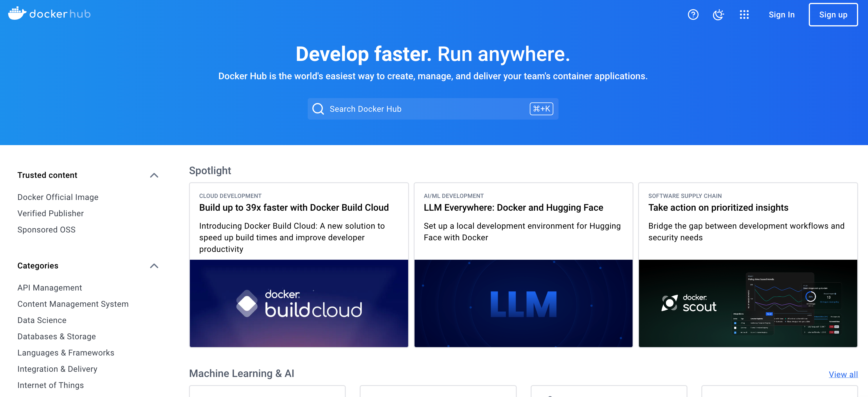Screen dimensions: 868x397
Task: Click the Search Docker Hub field
Action: tap(433, 109)
